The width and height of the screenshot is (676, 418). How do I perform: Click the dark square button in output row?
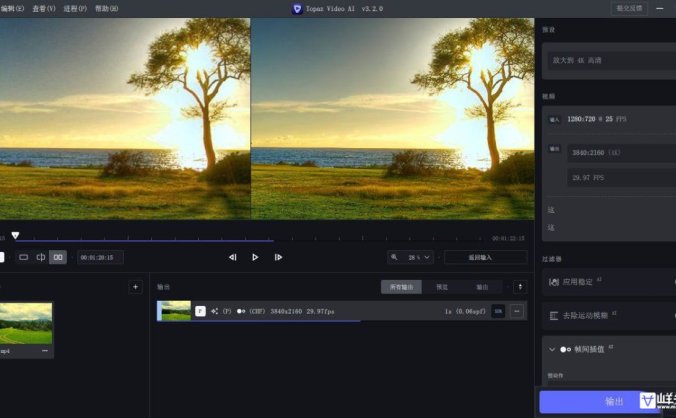498,311
